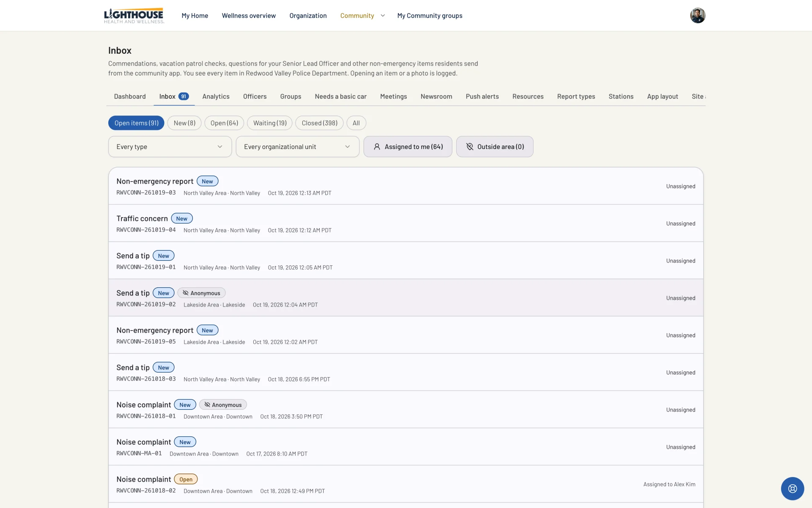Expand the Every type dropdown

pos(170,146)
